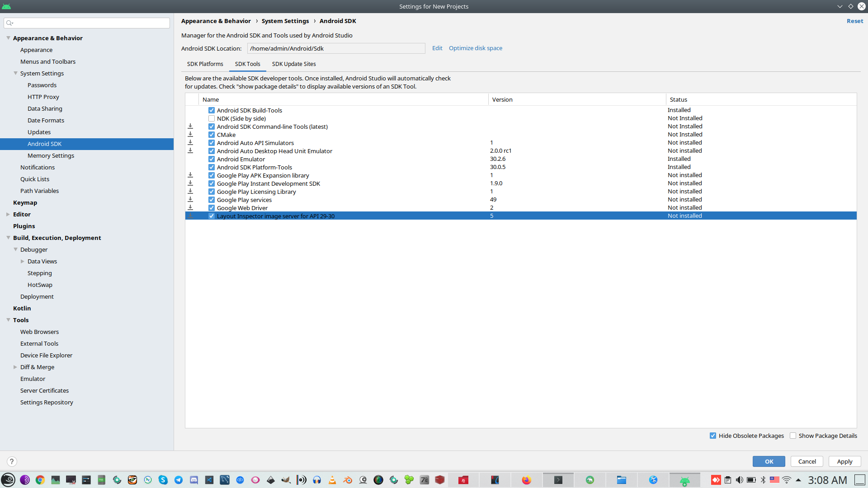The height and width of the screenshot is (488, 868).
Task: Enable Show Package Details checkbox
Action: [x=793, y=436]
